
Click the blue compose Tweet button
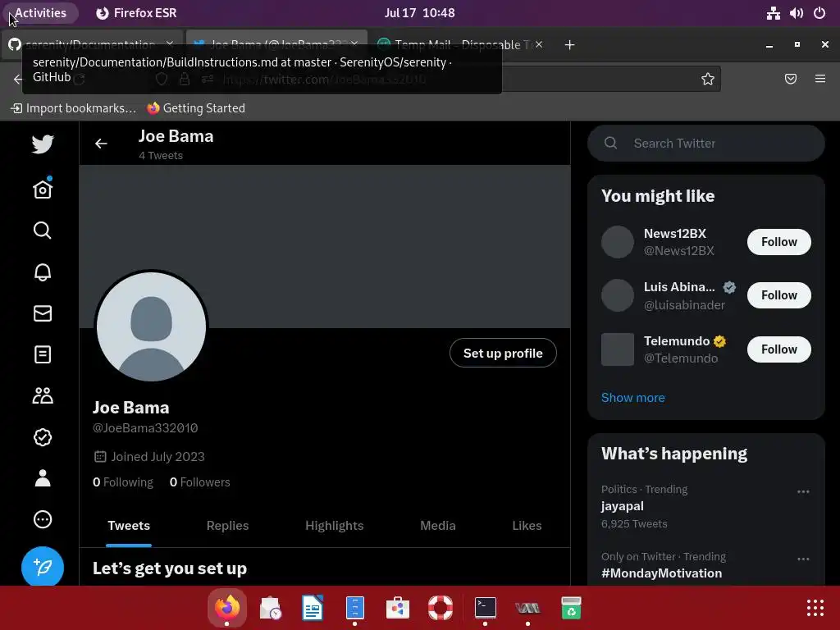pyautogui.click(x=43, y=567)
